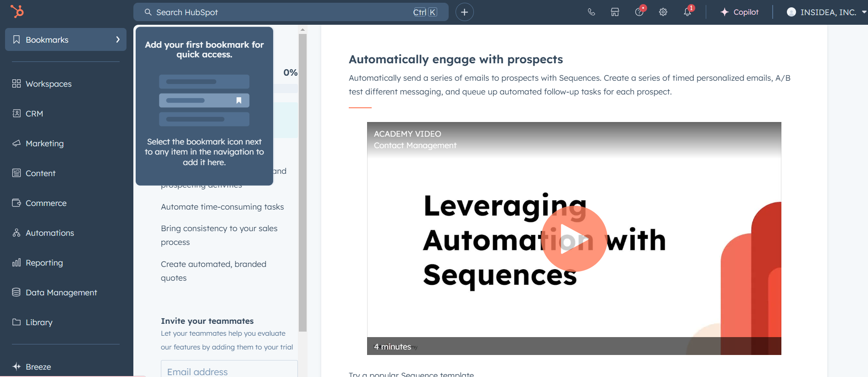This screenshot has width=868, height=377.
Task: Open the calling phone icon
Action: [591, 12]
